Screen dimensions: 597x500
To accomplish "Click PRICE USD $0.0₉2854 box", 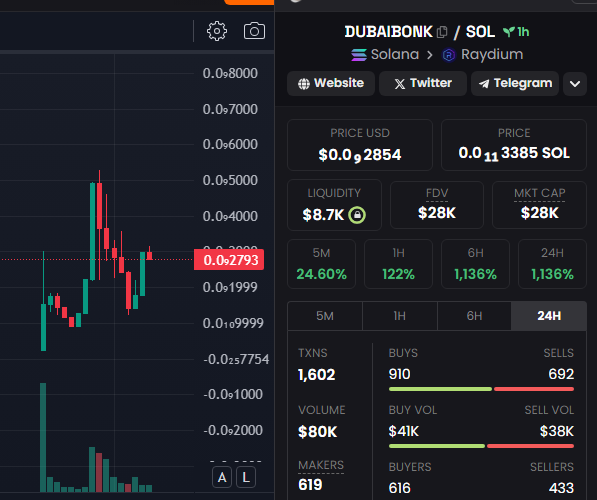I will coord(360,145).
